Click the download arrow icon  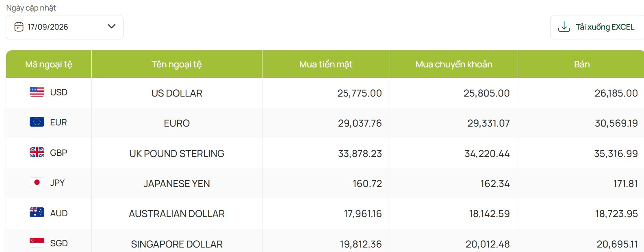pyautogui.click(x=564, y=27)
